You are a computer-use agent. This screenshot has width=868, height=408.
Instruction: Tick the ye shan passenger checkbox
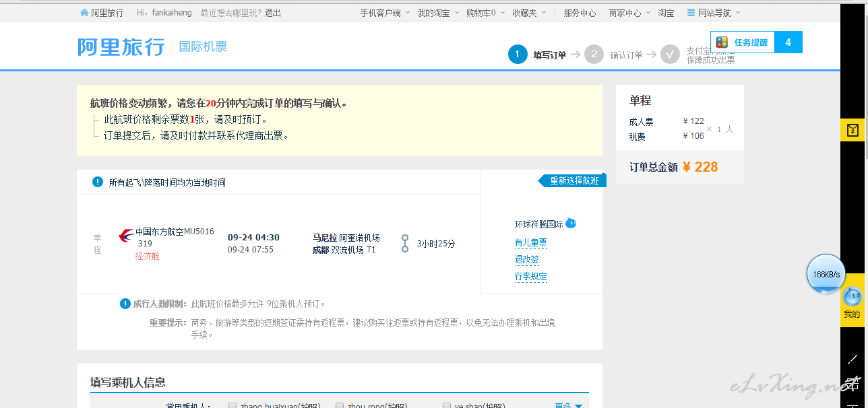(447, 406)
